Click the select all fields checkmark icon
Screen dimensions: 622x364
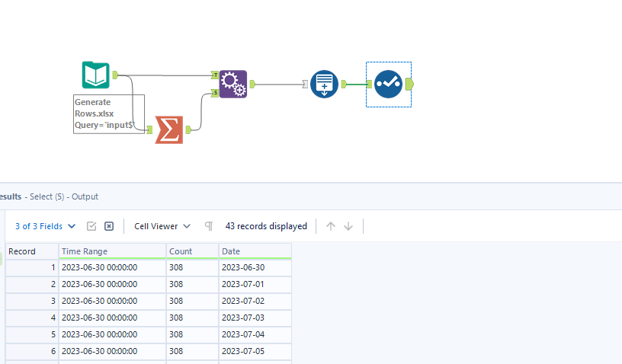pyautogui.click(x=91, y=226)
